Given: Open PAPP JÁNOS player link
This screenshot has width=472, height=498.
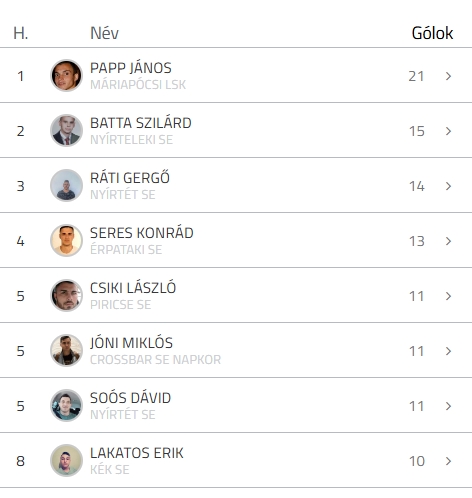Looking at the screenshot, I should pyautogui.click(x=131, y=68).
